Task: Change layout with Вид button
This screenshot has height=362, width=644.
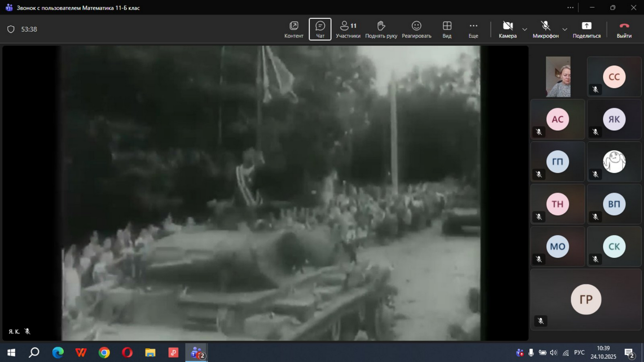Action: coord(447,29)
